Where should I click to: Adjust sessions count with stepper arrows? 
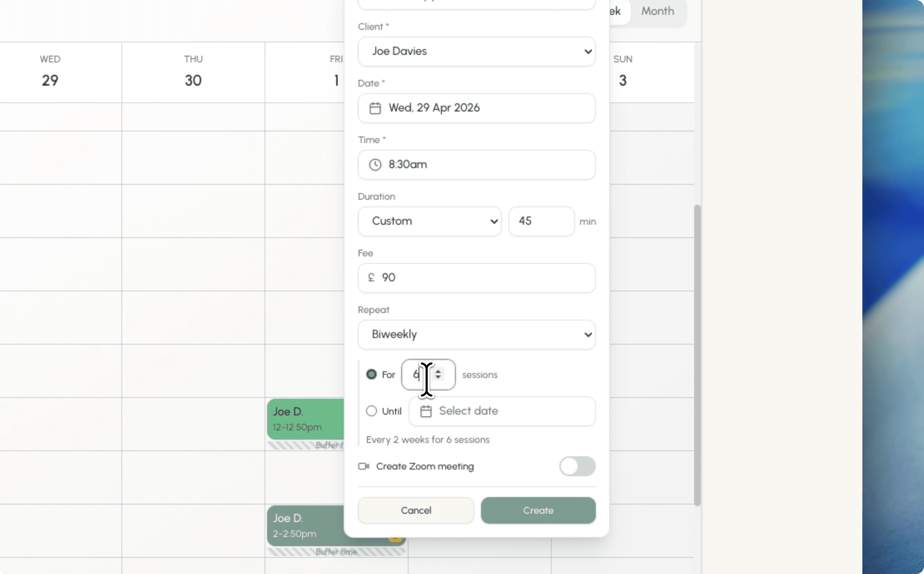[438, 374]
